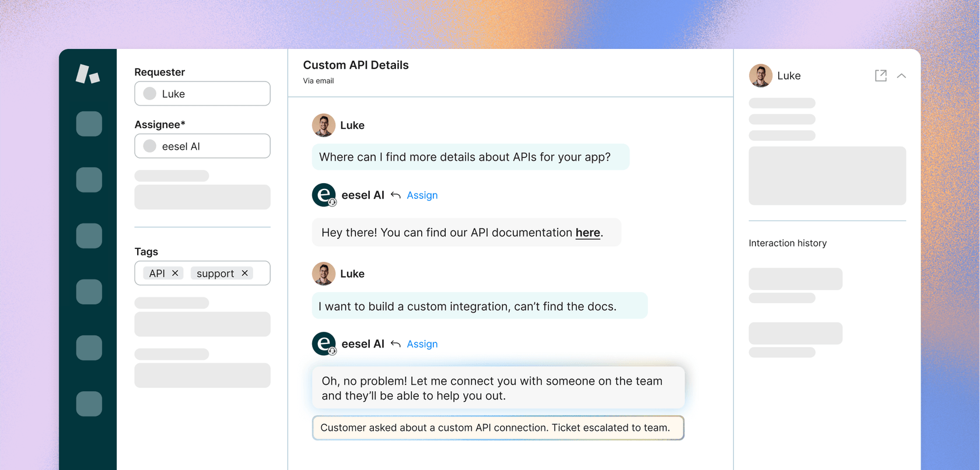Click Luke's avatar in the right panel
The image size is (980, 470).
pos(761,76)
